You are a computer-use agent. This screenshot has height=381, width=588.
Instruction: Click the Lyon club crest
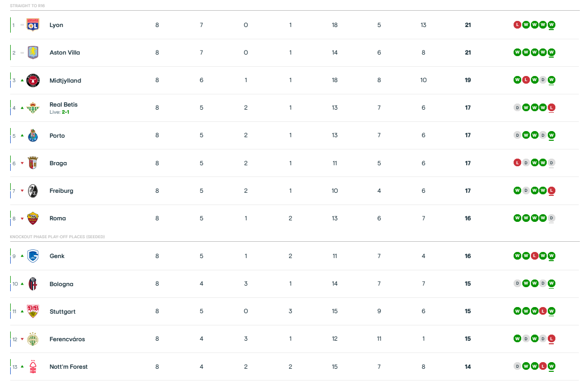[x=33, y=24]
